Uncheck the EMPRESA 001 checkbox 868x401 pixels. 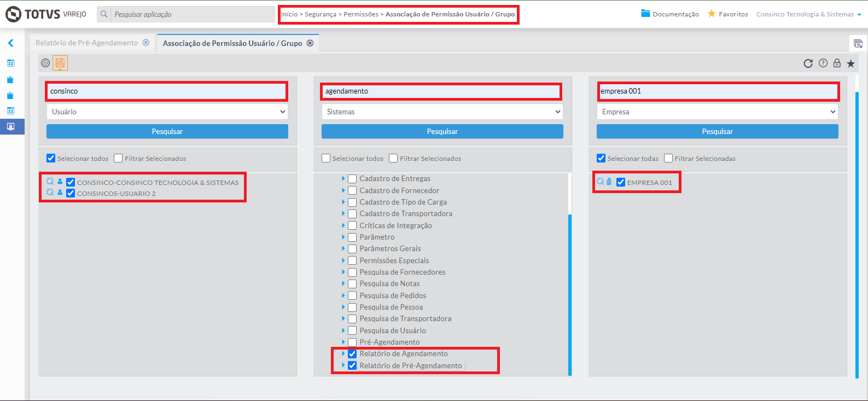[x=621, y=182]
